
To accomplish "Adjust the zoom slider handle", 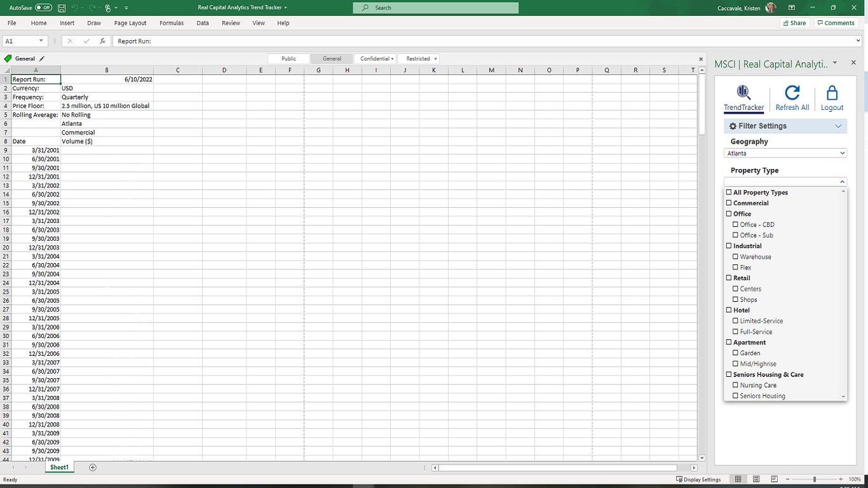I will (x=814, y=479).
